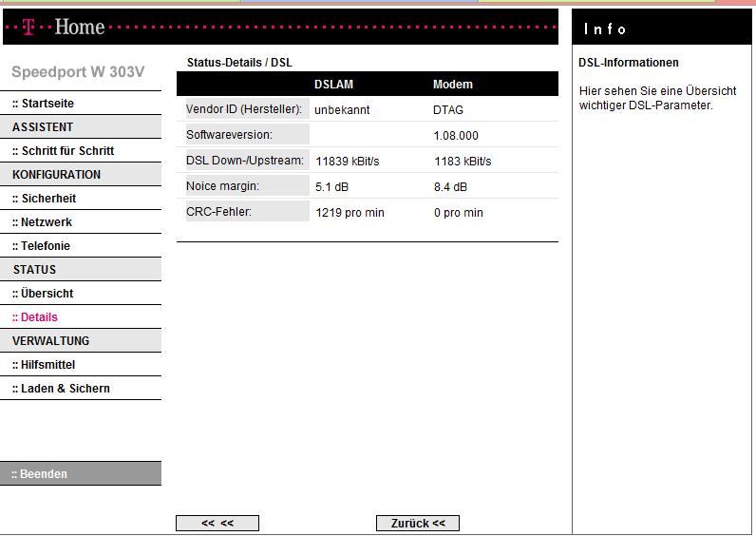Go to Sicherheit configuration

point(44,199)
